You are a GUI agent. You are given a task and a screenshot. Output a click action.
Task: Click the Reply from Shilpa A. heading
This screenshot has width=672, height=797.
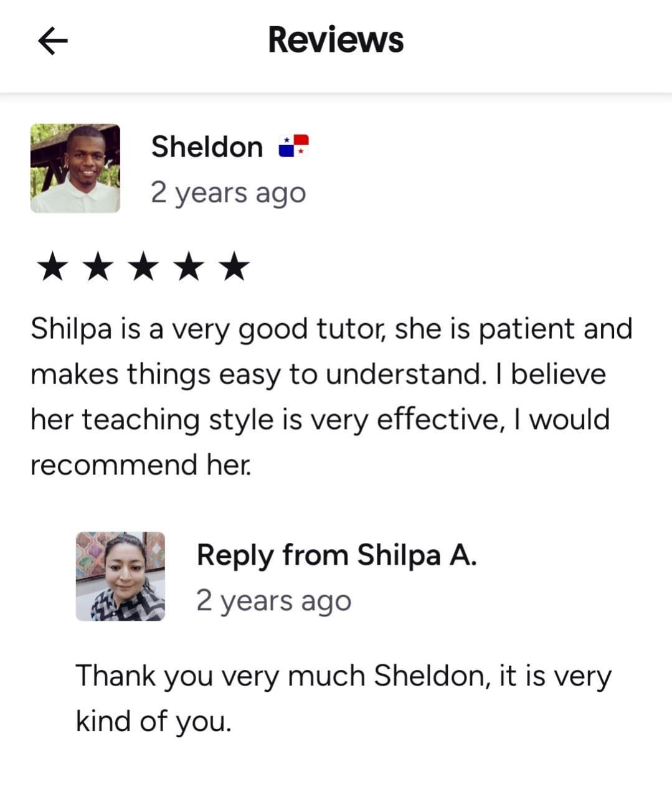pyautogui.click(x=336, y=554)
